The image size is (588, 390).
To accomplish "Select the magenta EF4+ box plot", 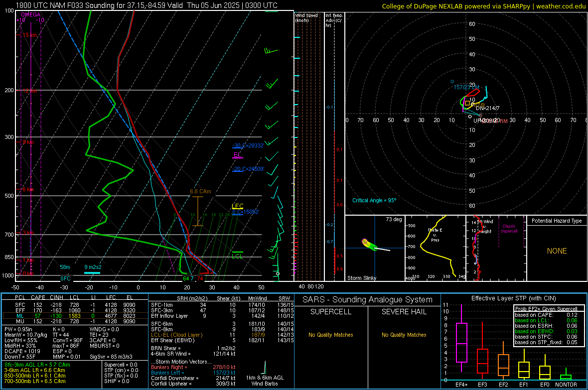I will [461, 338].
